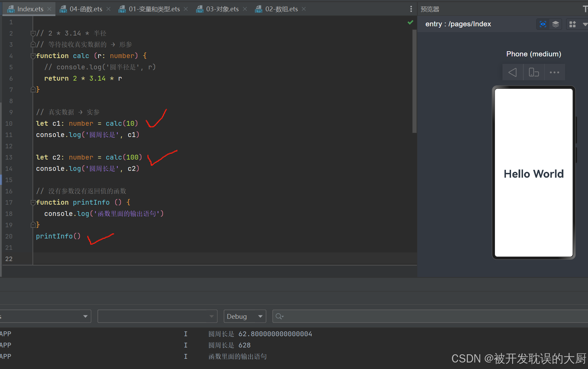Image resolution: width=588 pixels, height=369 pixels.
Task: Click the console.log string on line 18
Action: pyautogui.click(x=127, y=214)
